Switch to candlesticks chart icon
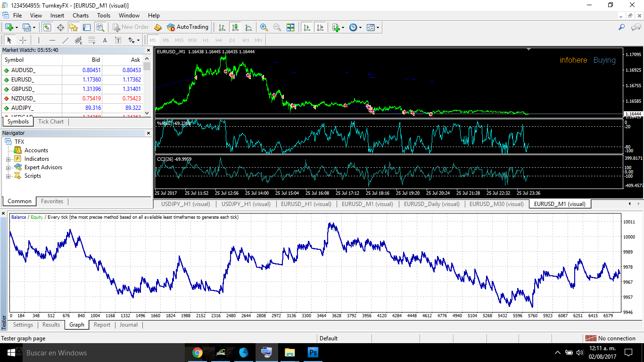Screen dimensions: 644x362 coord(235,27)
